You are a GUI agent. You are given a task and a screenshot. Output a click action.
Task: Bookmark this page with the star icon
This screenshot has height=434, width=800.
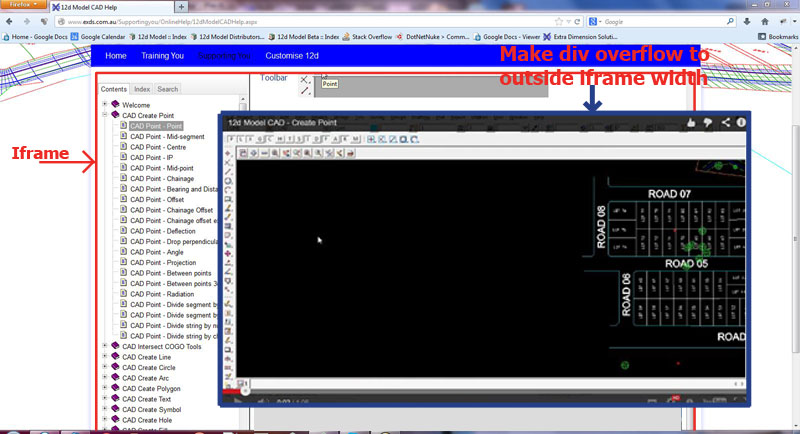559,22
